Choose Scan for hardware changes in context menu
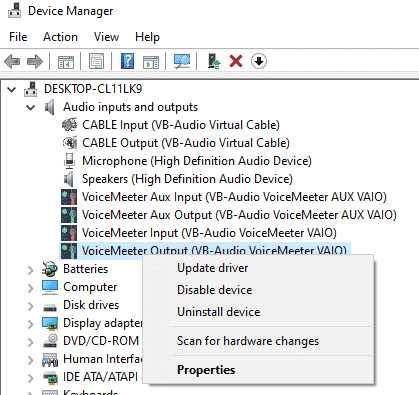The height and width of the screenshot is (395, 419). pos(258,341)
